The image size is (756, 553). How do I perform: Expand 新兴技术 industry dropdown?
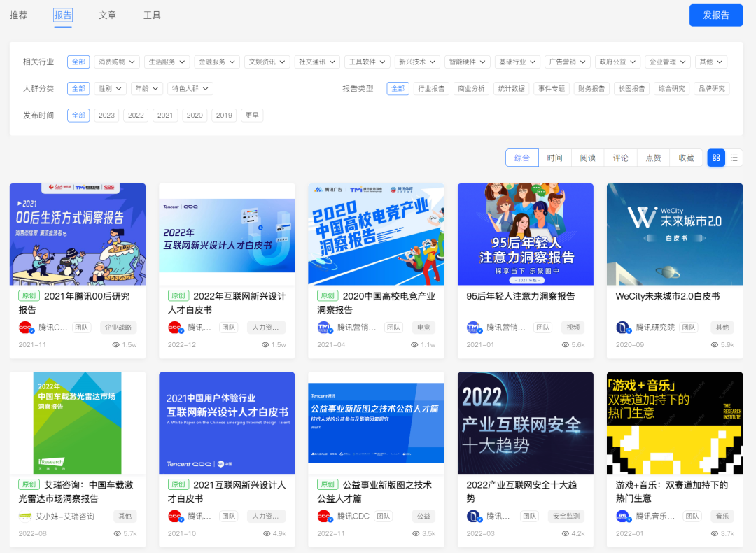(417, 62)
